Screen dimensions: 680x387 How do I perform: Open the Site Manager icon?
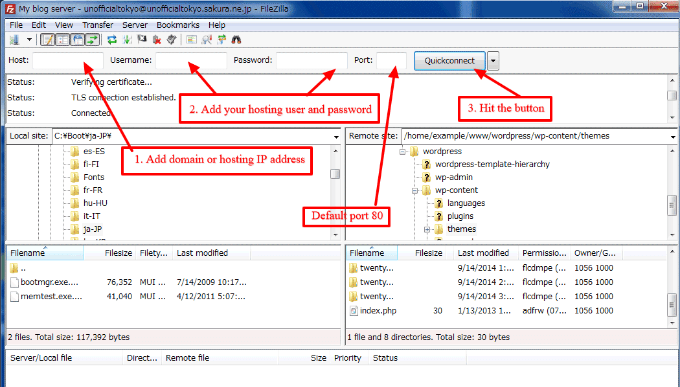point(14,40)
